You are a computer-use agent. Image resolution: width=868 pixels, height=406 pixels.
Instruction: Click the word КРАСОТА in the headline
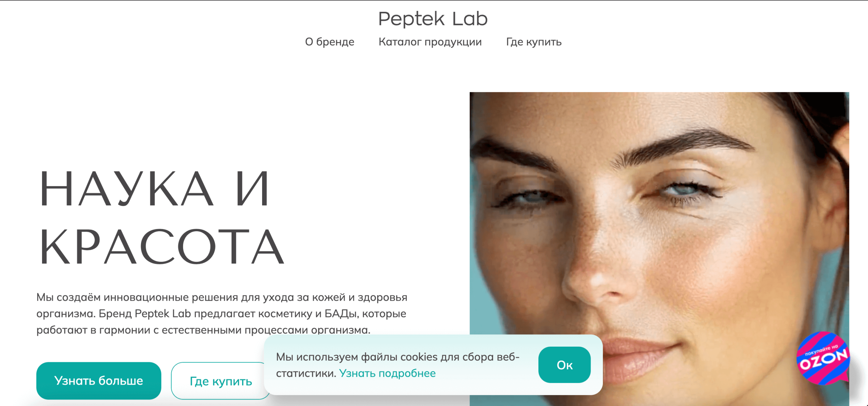pyautogui.click(x=162, y=246)
